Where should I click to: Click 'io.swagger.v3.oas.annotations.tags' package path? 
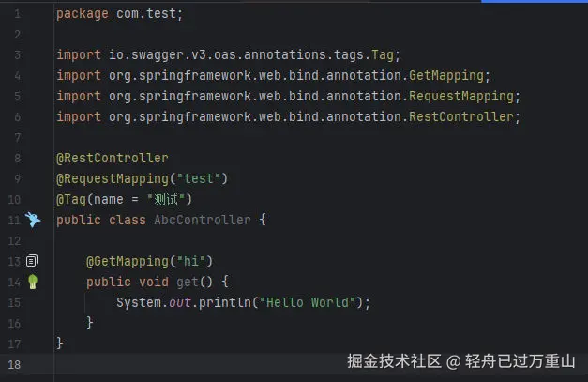(236, 55)
